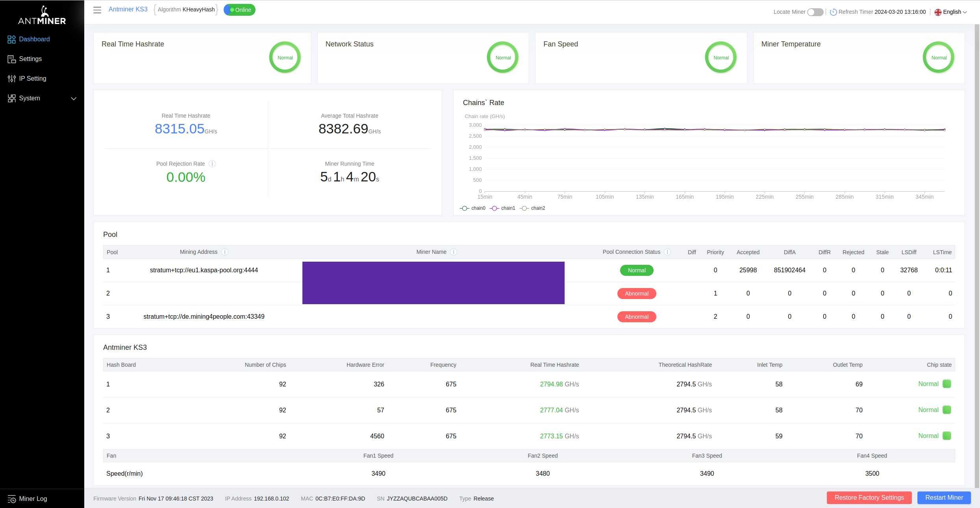Click the Settings icon in sidebar
Viewport: 980px width, 508px height.
coord(11,58)
